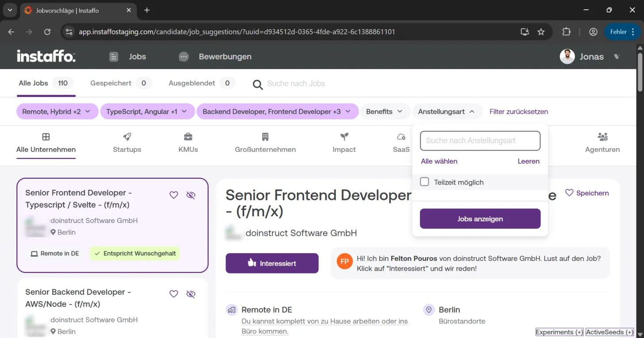Open Bewerbungen in top navigation
644x338 pixels.
point(225,57)
